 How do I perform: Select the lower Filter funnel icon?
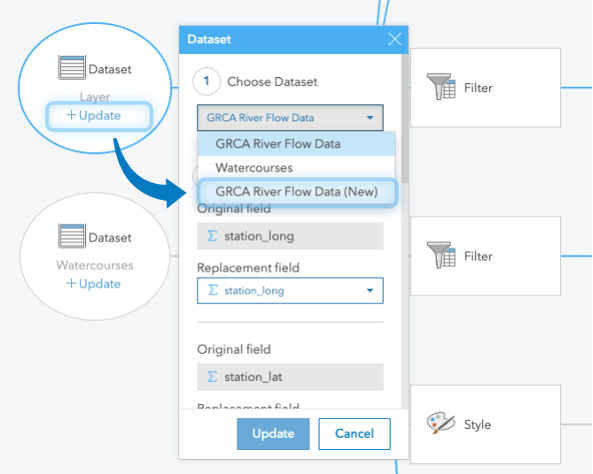tap(441, 255)
